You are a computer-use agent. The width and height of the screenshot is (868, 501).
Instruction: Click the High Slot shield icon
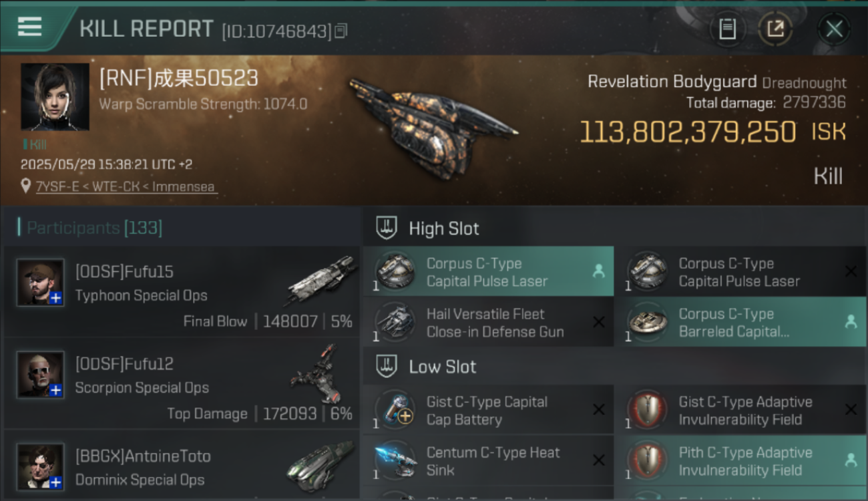387,228
